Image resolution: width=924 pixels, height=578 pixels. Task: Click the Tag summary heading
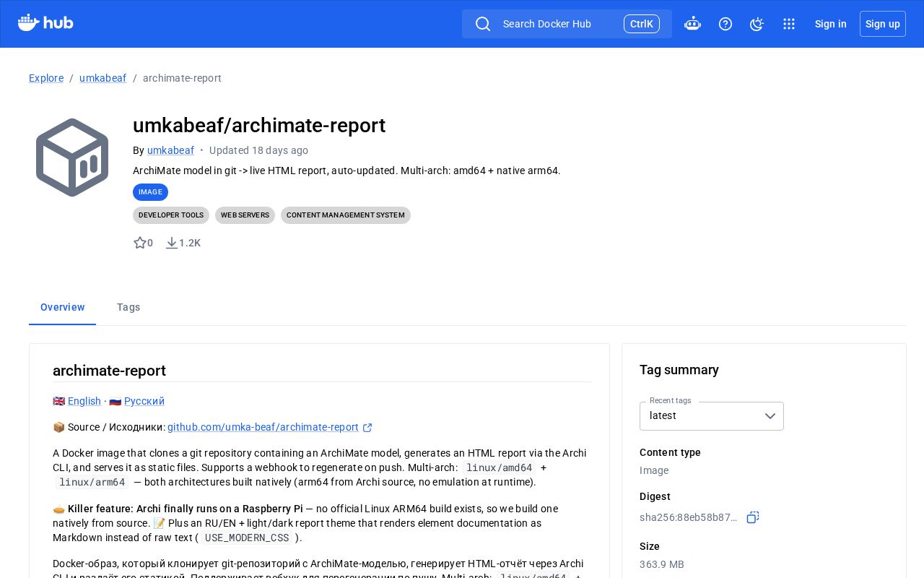click(679, 370)
